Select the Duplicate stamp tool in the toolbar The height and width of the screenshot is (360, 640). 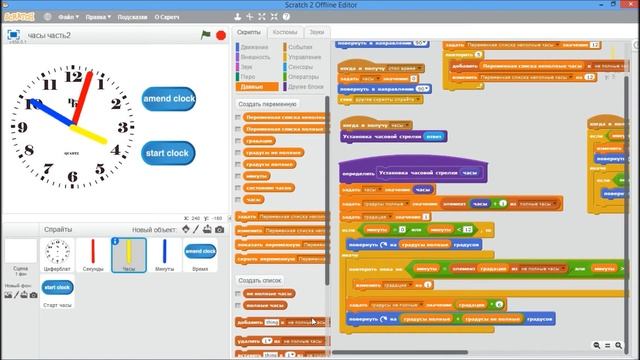click(x=238, y=17)
